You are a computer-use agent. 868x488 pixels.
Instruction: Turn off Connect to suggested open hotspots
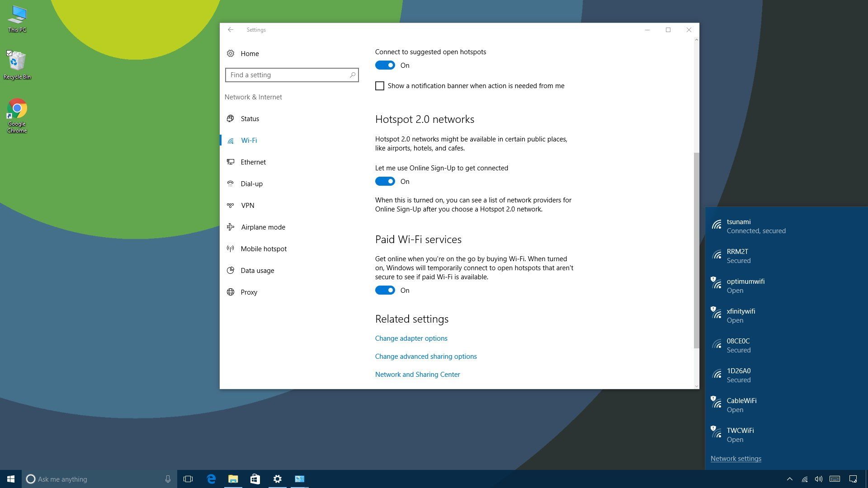click(385, 66)
